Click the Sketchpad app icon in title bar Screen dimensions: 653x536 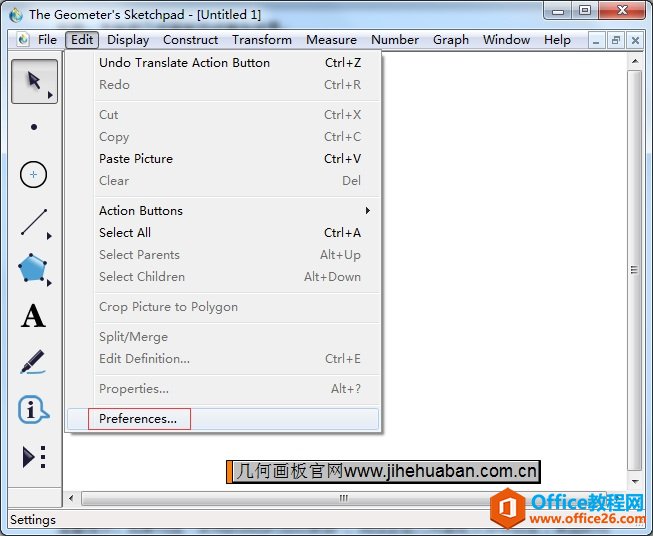coord(17,15)
